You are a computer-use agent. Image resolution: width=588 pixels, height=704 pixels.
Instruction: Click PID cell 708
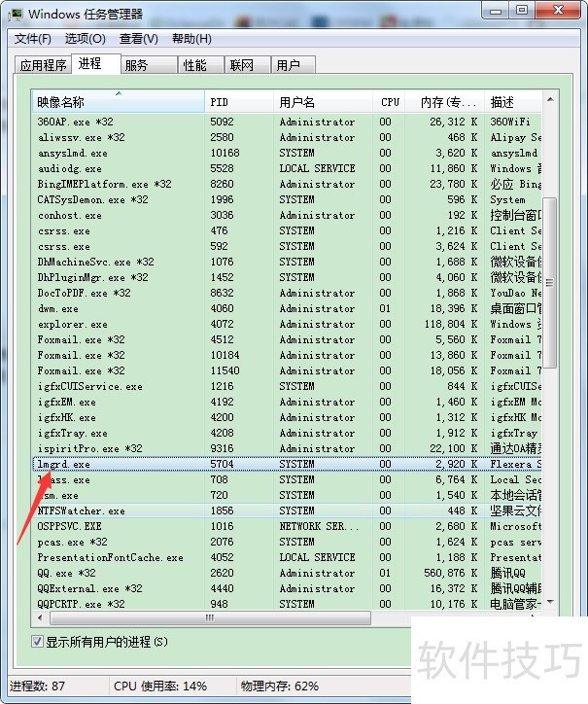click(219, 479)
